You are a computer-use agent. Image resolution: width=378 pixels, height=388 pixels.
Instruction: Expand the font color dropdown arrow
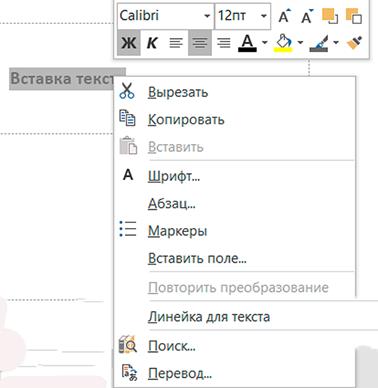pos(265,43)
